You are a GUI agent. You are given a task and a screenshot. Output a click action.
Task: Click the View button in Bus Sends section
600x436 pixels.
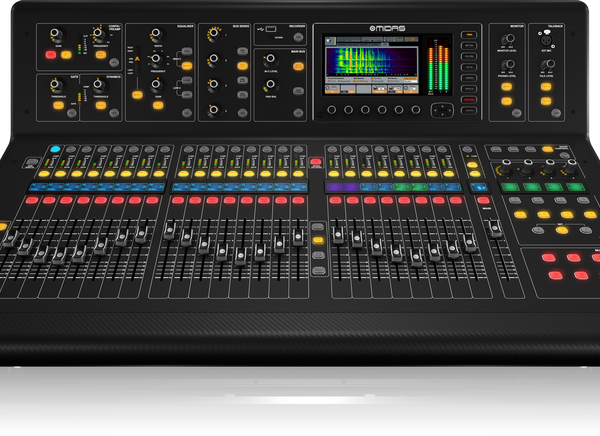(x=242, y=113)
